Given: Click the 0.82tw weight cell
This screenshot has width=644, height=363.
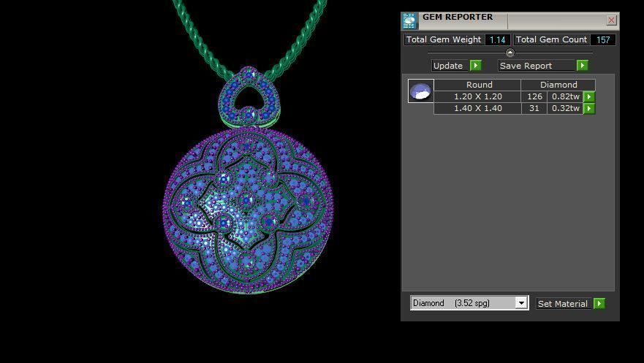Looking at the screenshot, I should [x=566, y=97].
